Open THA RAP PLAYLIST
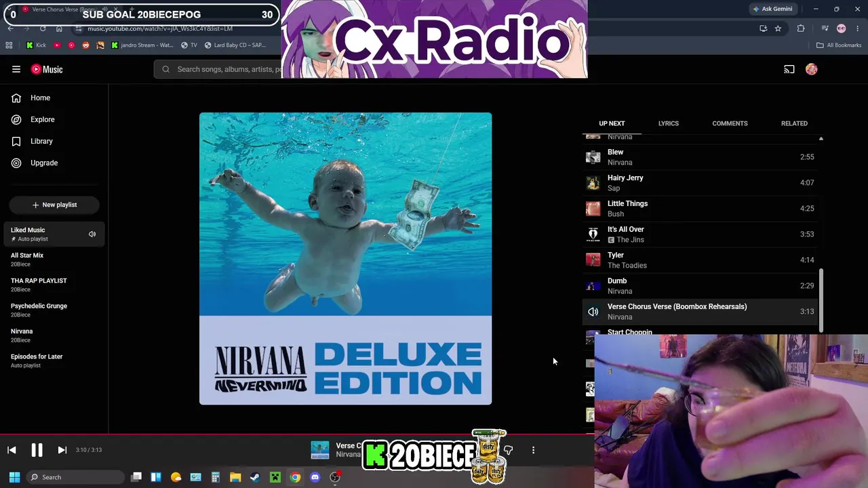 click(x=54, y=285)
